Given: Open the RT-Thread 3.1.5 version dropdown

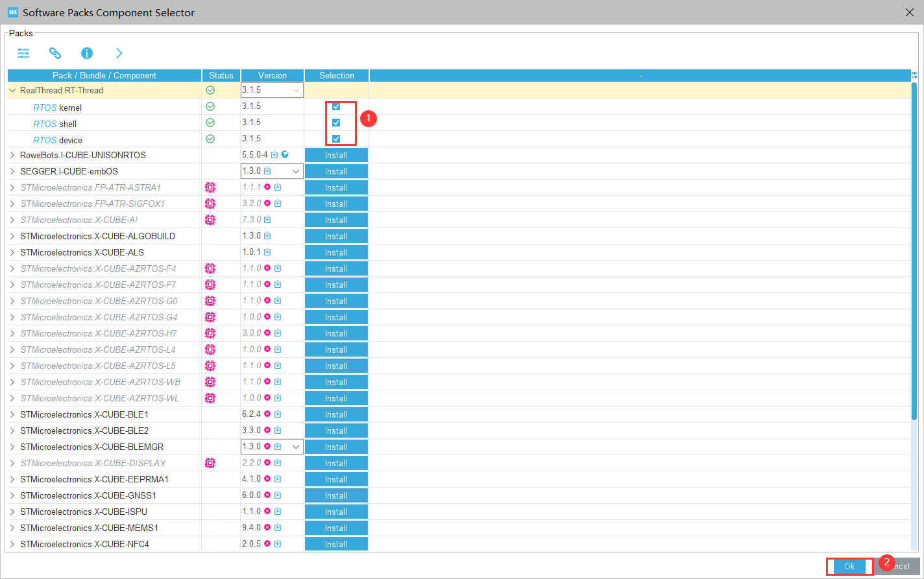Looking at the screenshot, I should tap(296, 90).
